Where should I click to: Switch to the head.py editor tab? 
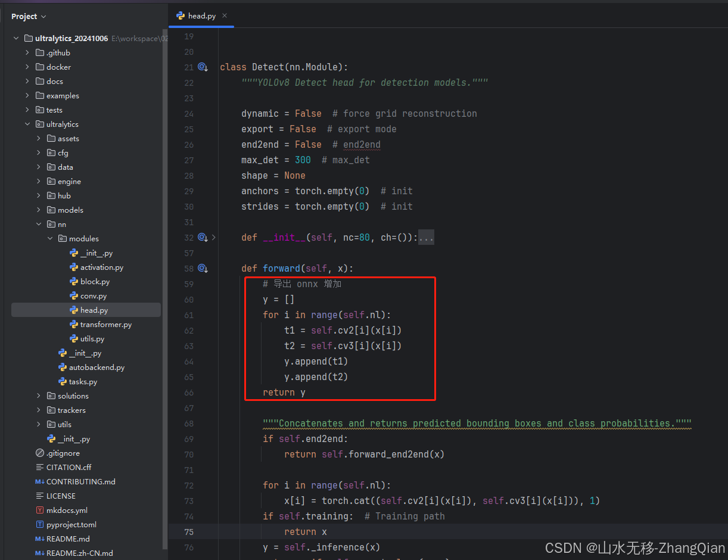tap(201, 16)
